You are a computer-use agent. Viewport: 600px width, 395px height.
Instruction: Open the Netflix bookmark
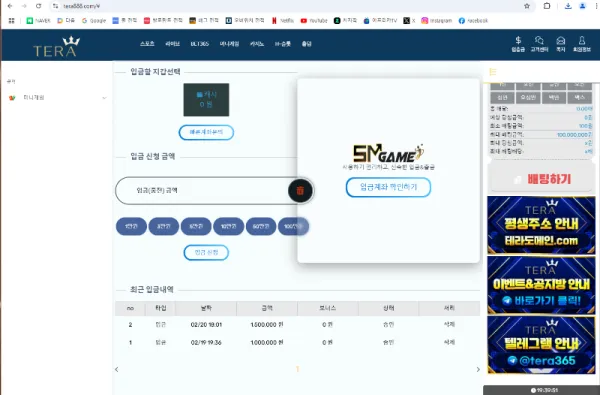(283, 21)
